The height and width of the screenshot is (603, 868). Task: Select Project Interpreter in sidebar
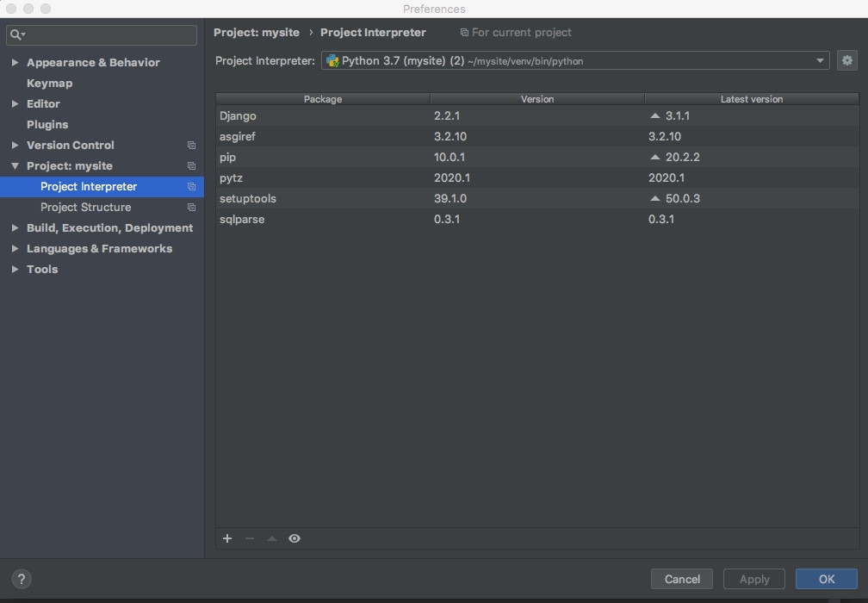(102, 187)
